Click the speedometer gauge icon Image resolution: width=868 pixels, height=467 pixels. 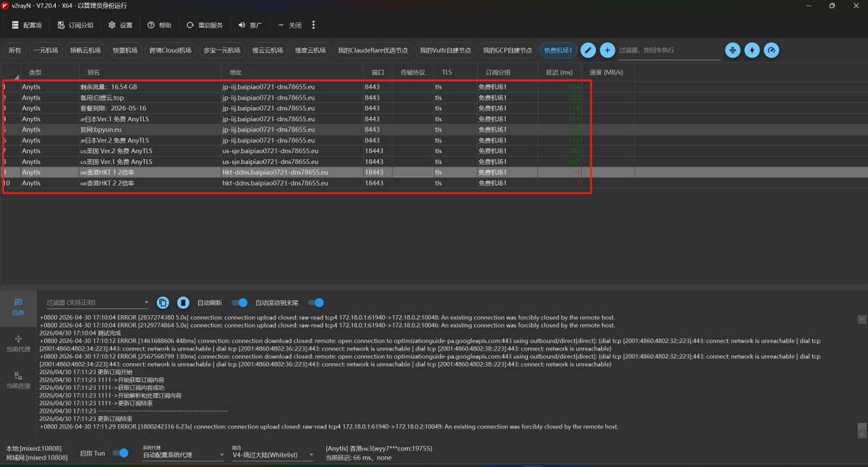[773, 50]
